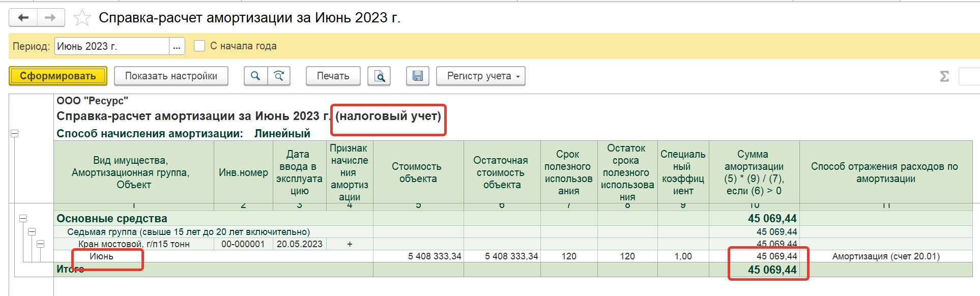Add report to favorites with star icon
The height and width of the screenshot is (296, 980).
82,18
